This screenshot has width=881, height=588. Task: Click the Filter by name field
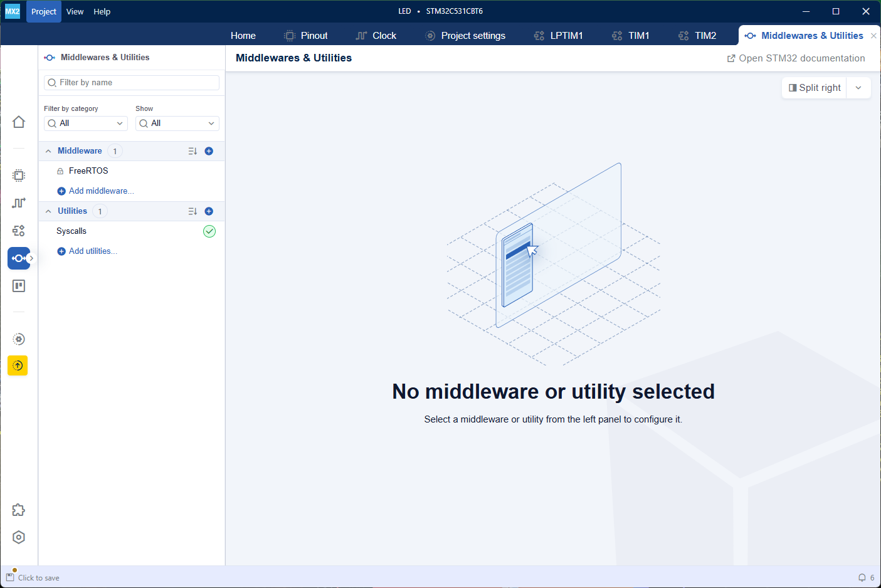(132, 83)
